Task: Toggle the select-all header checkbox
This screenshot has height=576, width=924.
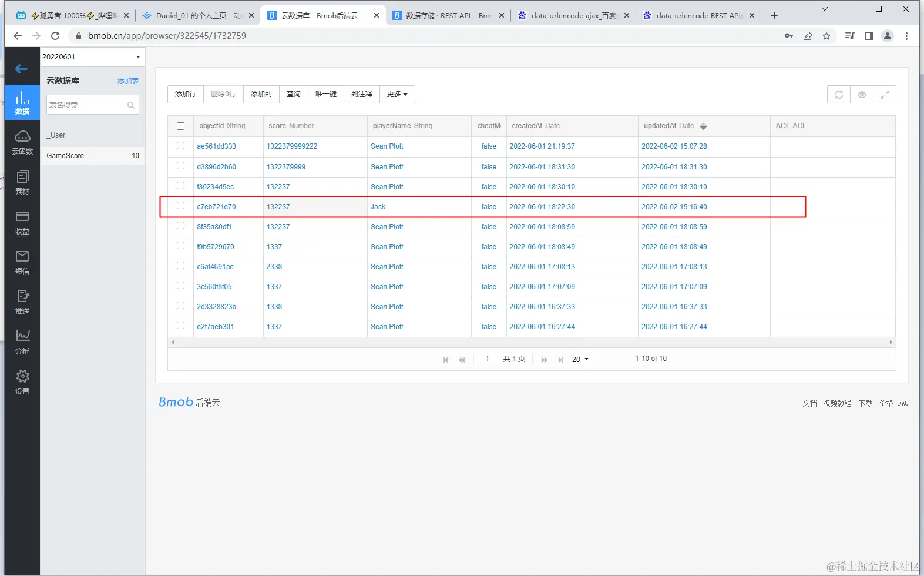Action: pos(180,126)
